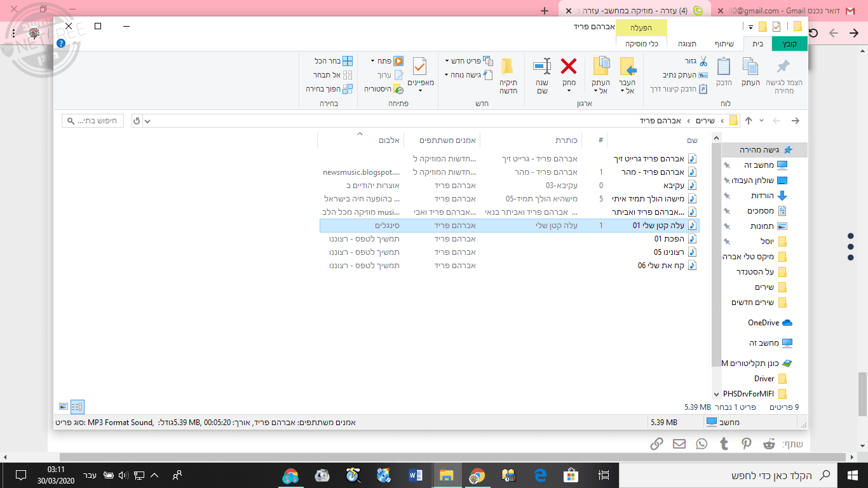The height and width of the screenshot is (488, 868).
Task: Share via WhatsApp icon in browser page
Action: [x=702, y=444]
